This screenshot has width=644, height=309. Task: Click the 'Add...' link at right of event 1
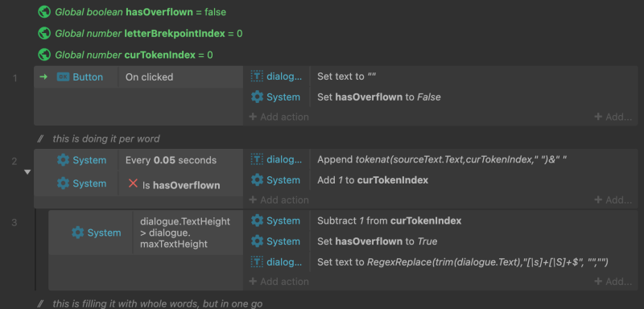coord(613,117)
